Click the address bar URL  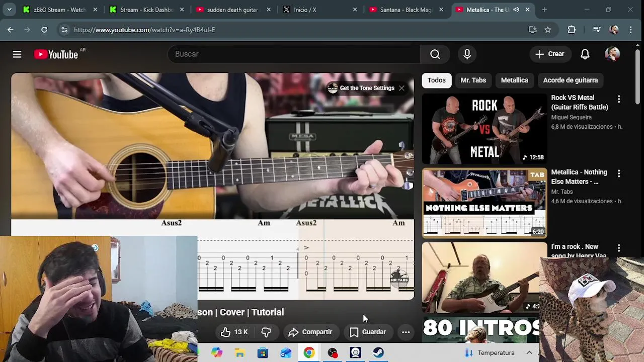click(144, 30)
